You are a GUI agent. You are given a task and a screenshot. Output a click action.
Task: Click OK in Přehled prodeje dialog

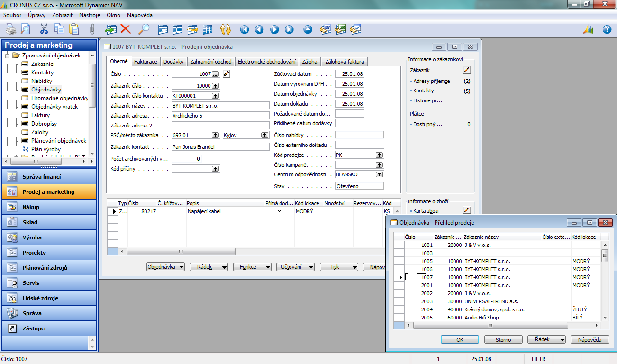(x=460, y=340)
